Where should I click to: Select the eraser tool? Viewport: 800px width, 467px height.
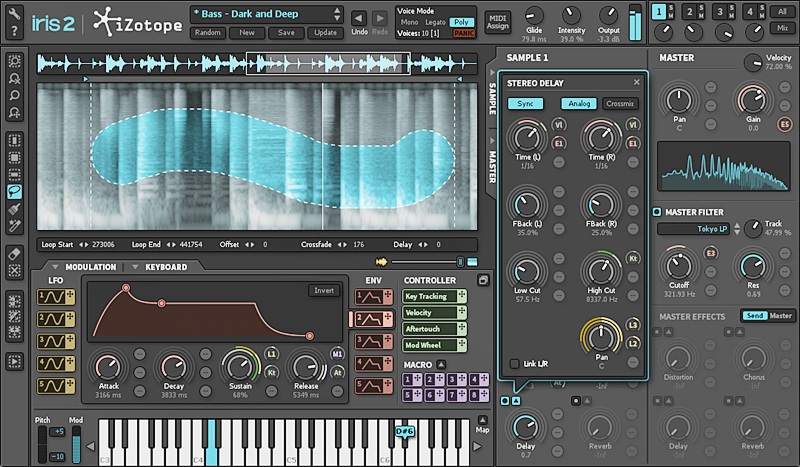click(14, 253)
